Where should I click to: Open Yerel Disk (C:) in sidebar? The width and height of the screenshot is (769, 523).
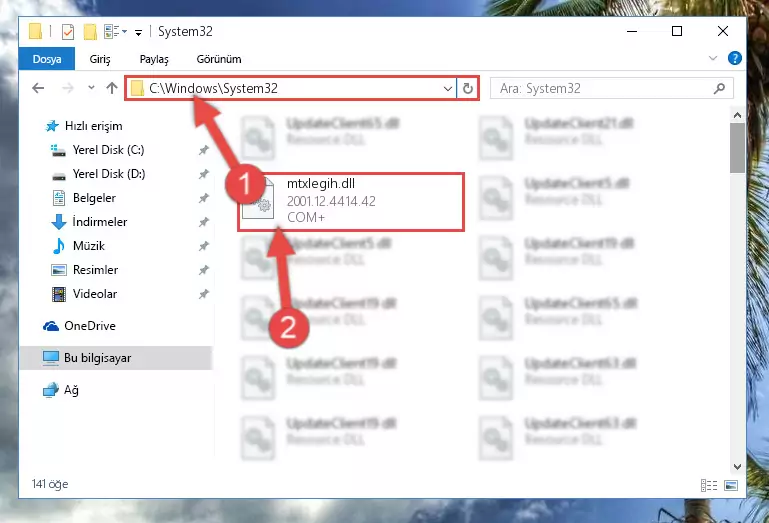click(x=108, y=150)
